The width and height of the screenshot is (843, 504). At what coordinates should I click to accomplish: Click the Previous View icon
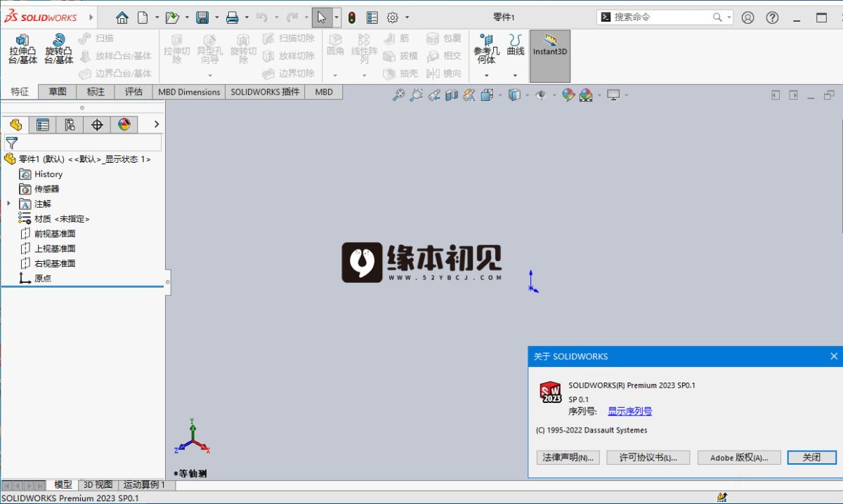click(x=434, y=95)
